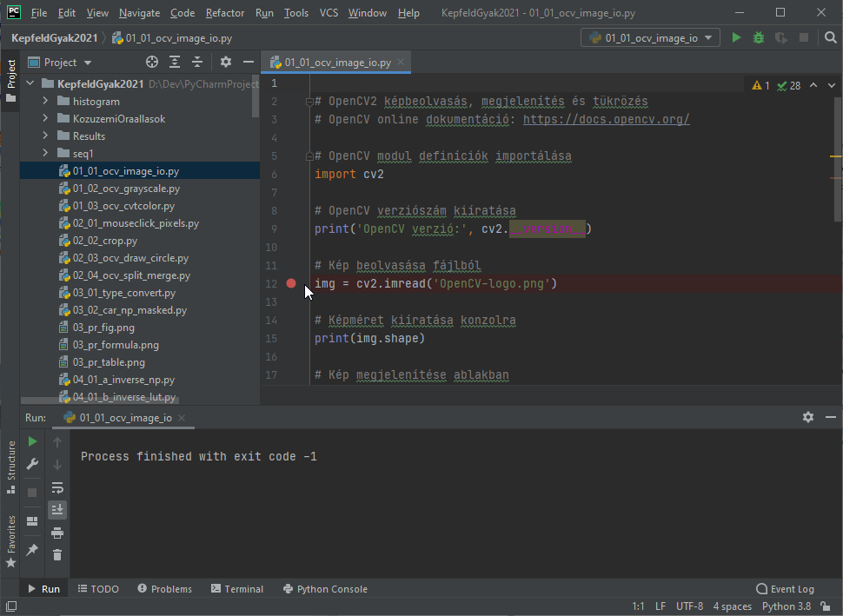
Task: Click the trash icon to clear console
Action: pos(57,554)
